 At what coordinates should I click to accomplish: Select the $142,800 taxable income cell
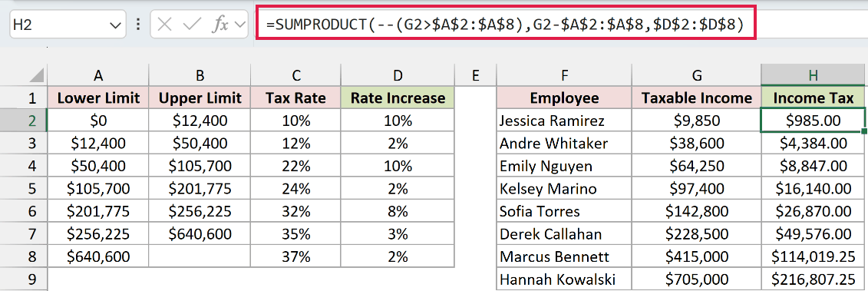696,211
